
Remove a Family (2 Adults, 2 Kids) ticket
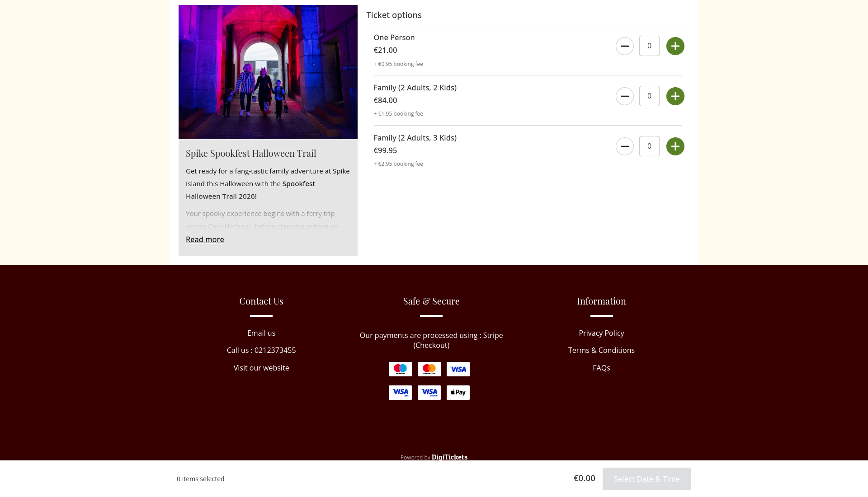pyautogui.click(x=624, y=96)
